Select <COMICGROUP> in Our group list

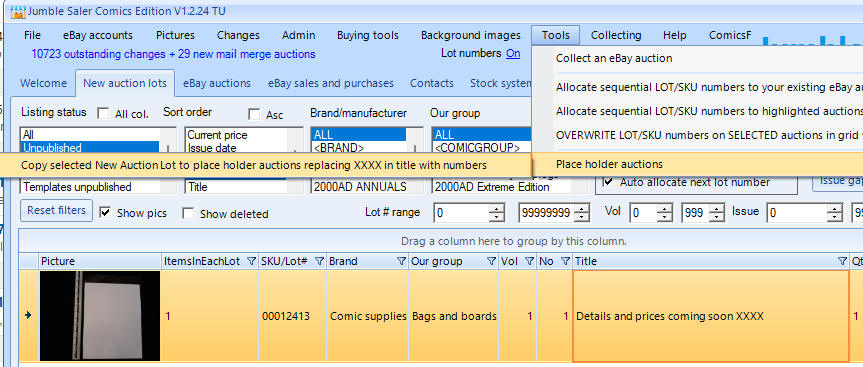point(482,147)
